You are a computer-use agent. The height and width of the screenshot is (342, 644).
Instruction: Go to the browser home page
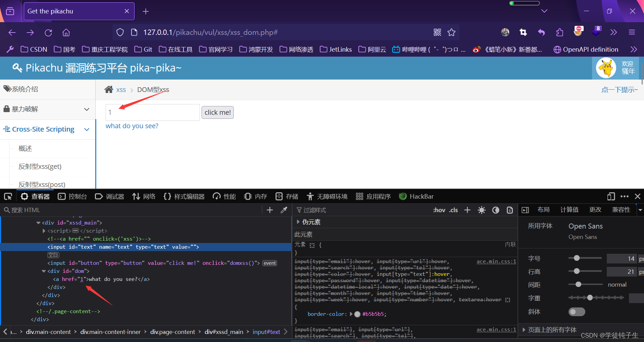[66, 33]
